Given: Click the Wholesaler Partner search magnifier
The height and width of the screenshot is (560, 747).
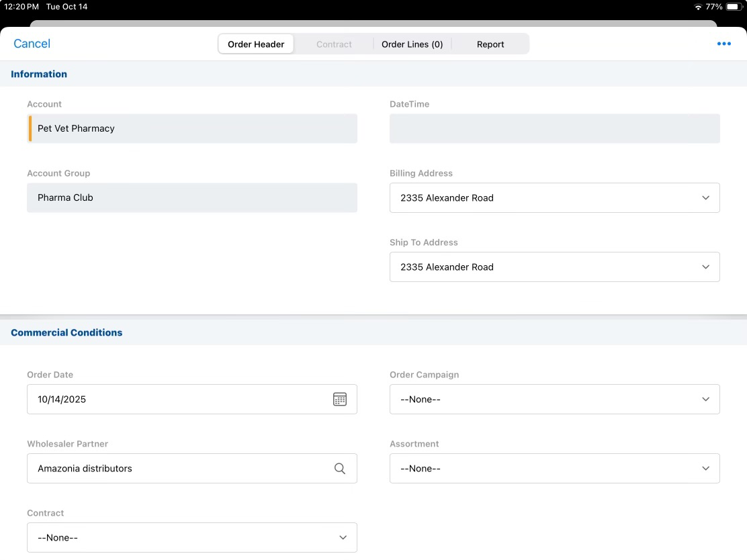Looking at the screenshot, I should 340,469.
